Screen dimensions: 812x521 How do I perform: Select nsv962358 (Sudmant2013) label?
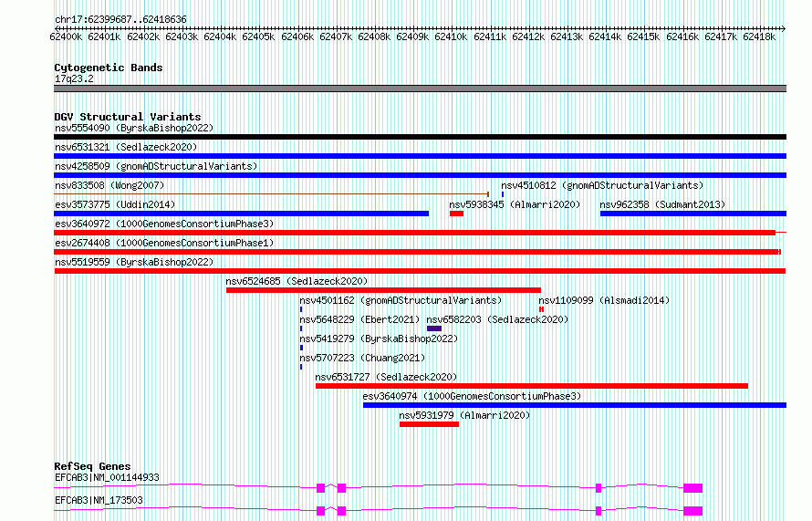tap(662, 204)
